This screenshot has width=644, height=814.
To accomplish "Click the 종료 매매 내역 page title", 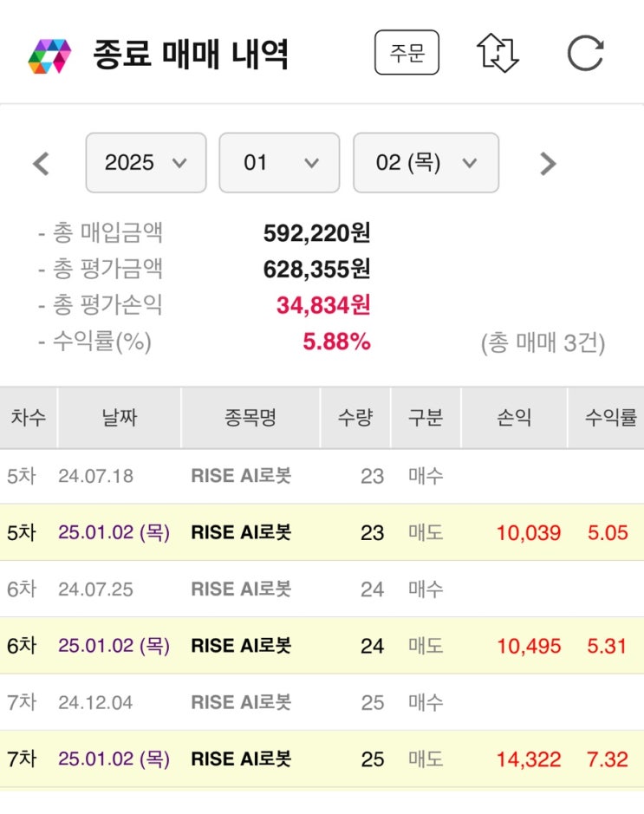I will click(x=191, y=55).
